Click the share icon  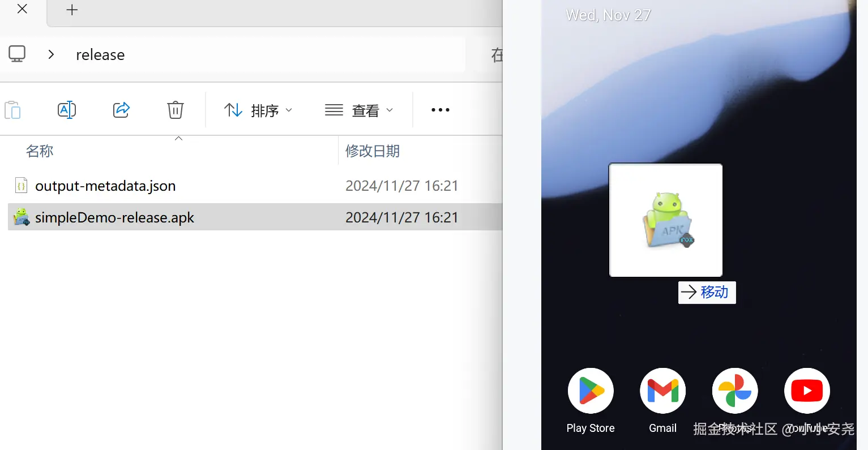pos(121,110)
